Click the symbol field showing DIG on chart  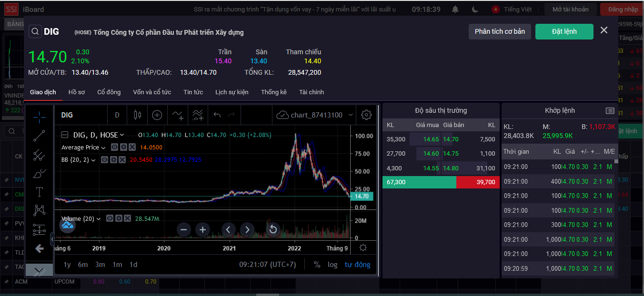[x=81, y=115]
